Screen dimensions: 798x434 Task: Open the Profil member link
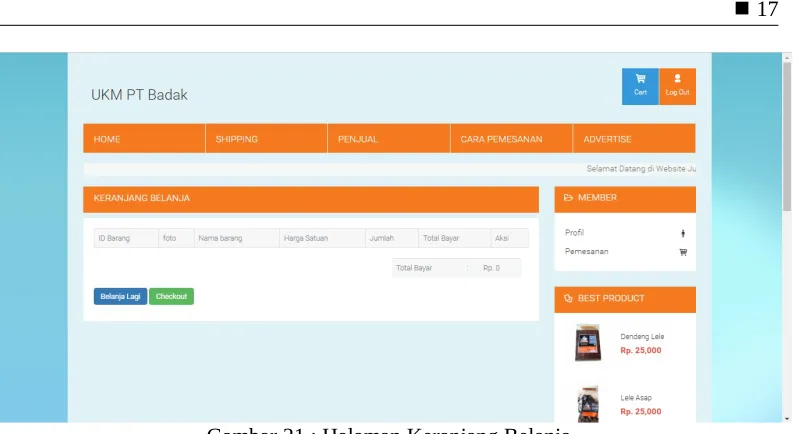point(575,233)
